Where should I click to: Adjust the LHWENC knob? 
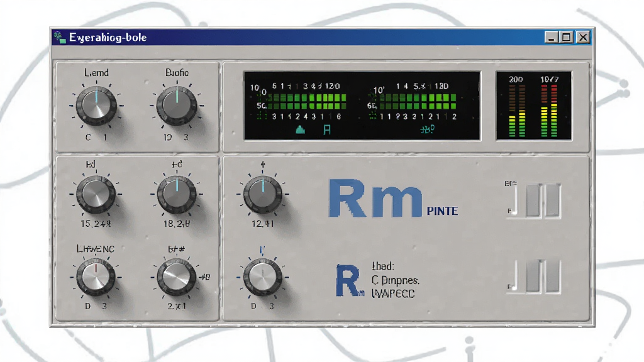96,277
